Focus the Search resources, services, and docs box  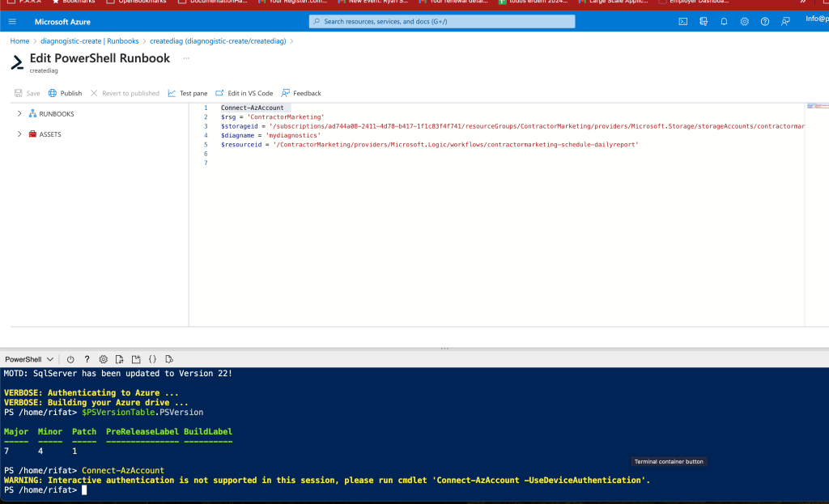(x=442, y=21)
